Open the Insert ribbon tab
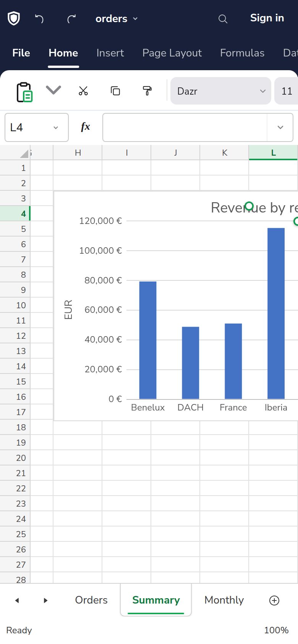Viewport: 298px width, 644px height. (x=110, y=53)
